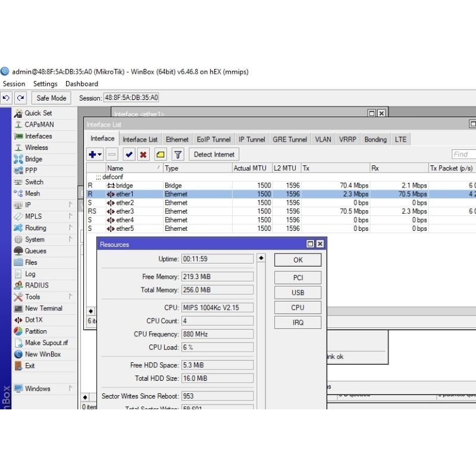The image size is (476, 476).
Task: Open the filter funnel icon
Action: 177,155
